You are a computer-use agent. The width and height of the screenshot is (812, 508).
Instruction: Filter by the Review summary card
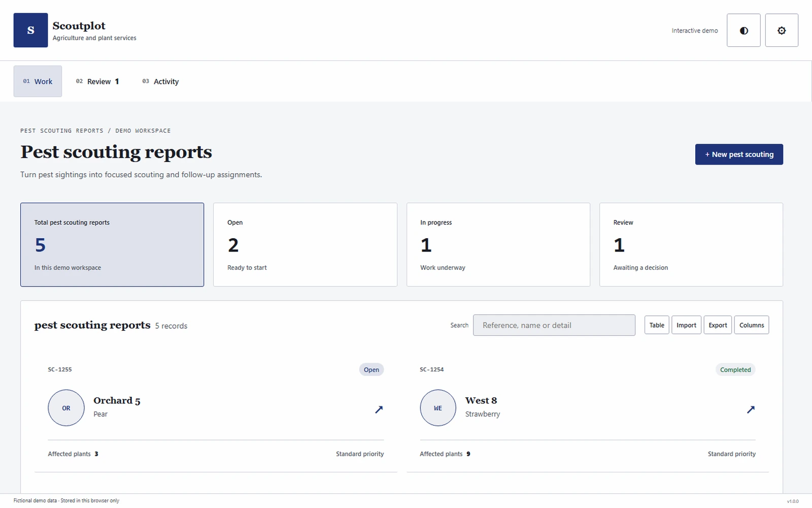[691, 245]
